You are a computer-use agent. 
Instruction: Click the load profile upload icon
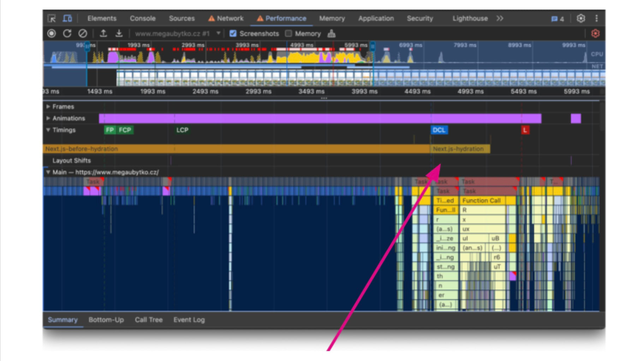pos(103,34)
